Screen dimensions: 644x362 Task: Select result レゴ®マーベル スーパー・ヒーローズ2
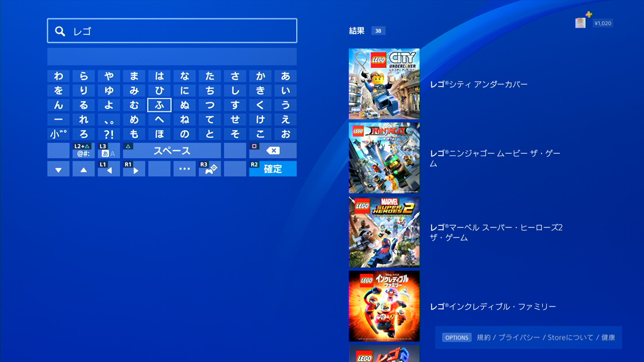[x=496, y=232]
